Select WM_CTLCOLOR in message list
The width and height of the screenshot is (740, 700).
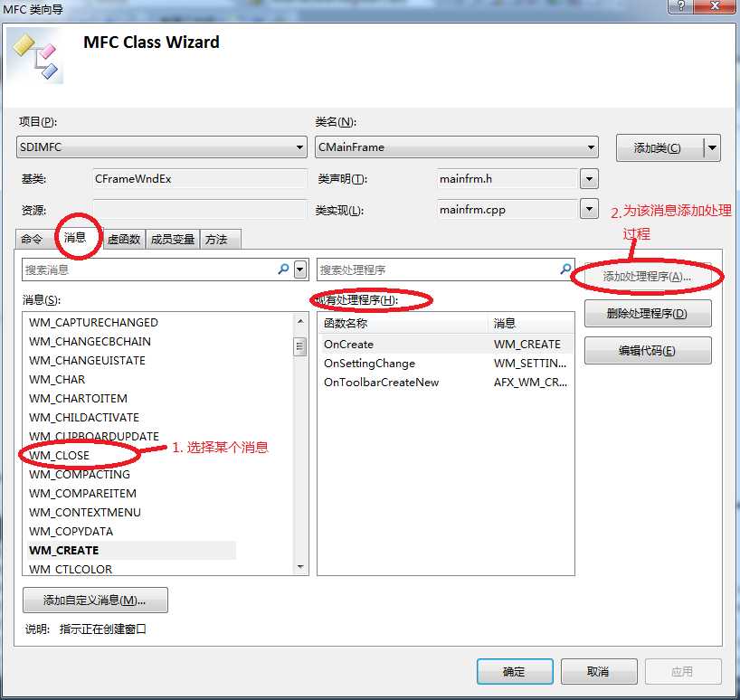point(71,570)
